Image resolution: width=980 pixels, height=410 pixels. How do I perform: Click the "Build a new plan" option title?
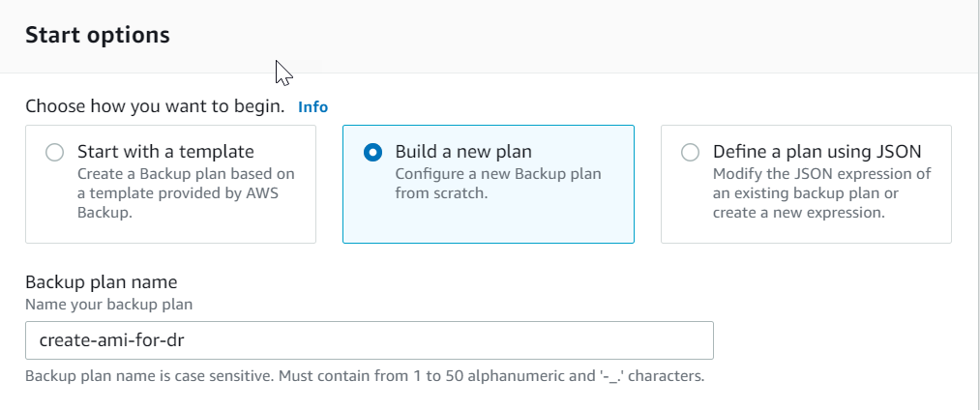(x=463, y=152)
